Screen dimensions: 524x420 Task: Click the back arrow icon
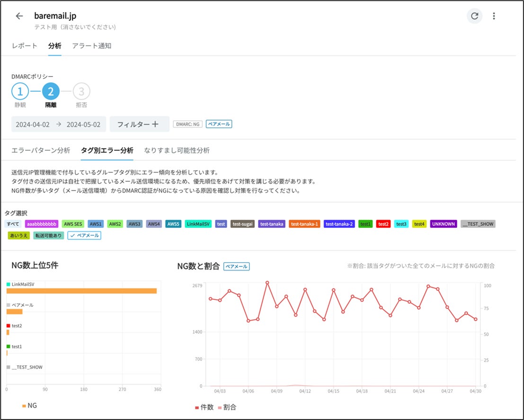[19, 16]
